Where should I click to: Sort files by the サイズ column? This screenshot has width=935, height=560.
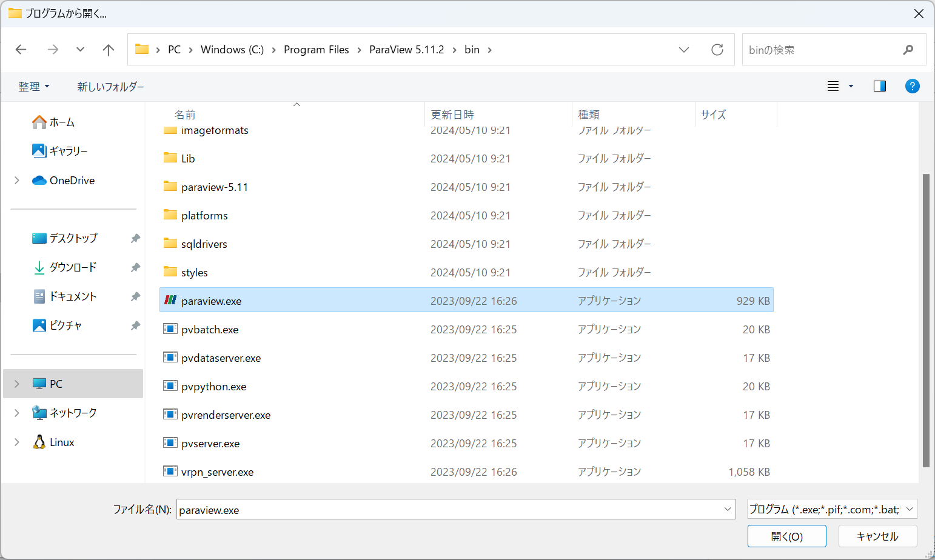(x=714, y=115)
